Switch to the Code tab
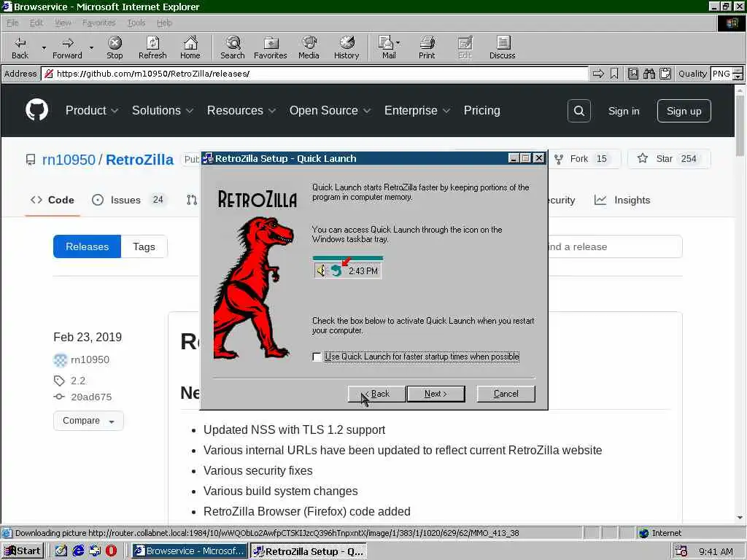This screenshot has width=747, height=560. click(52, 200)
